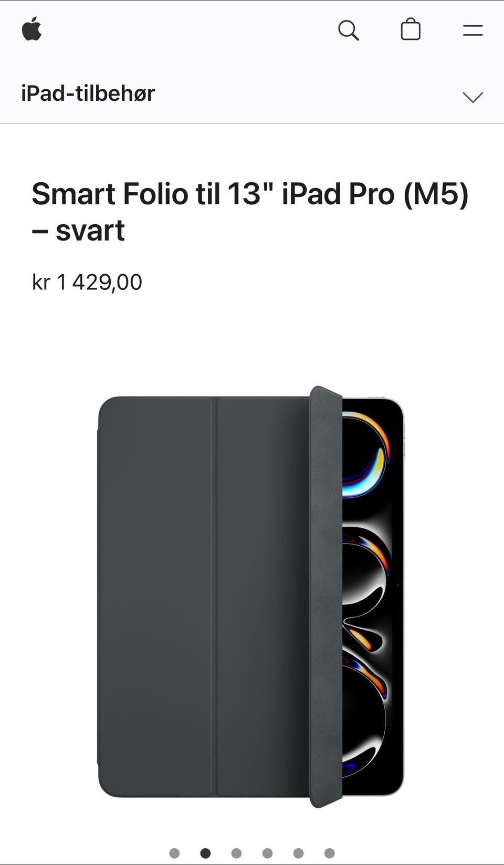This screenshot has width=504, height=865.
Task: Click the left panel of the folio cover
Action: click(x=155, y=597)
